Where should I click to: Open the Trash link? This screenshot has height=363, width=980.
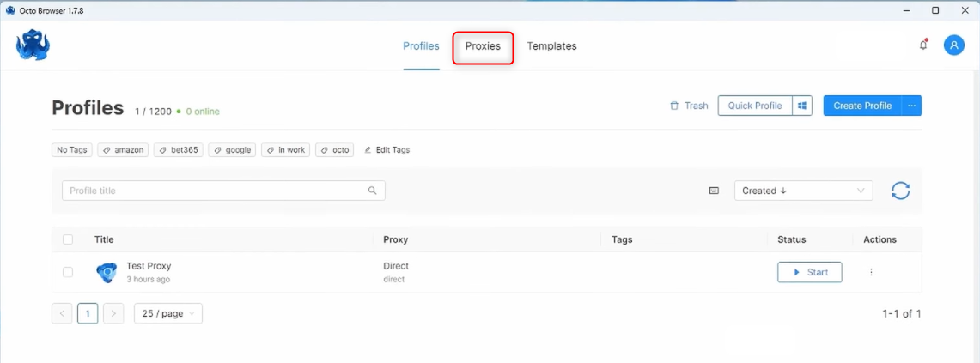[x=689, y=106]
